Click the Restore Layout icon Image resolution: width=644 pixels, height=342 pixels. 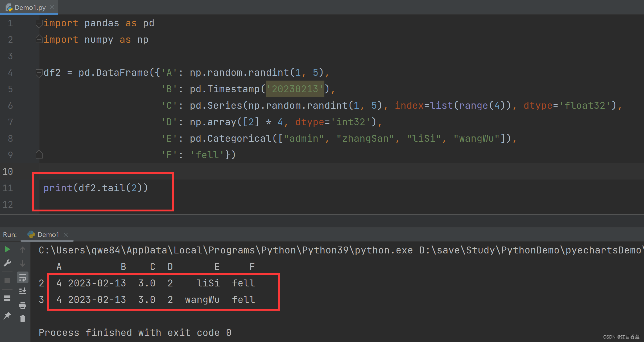(7, 298)
